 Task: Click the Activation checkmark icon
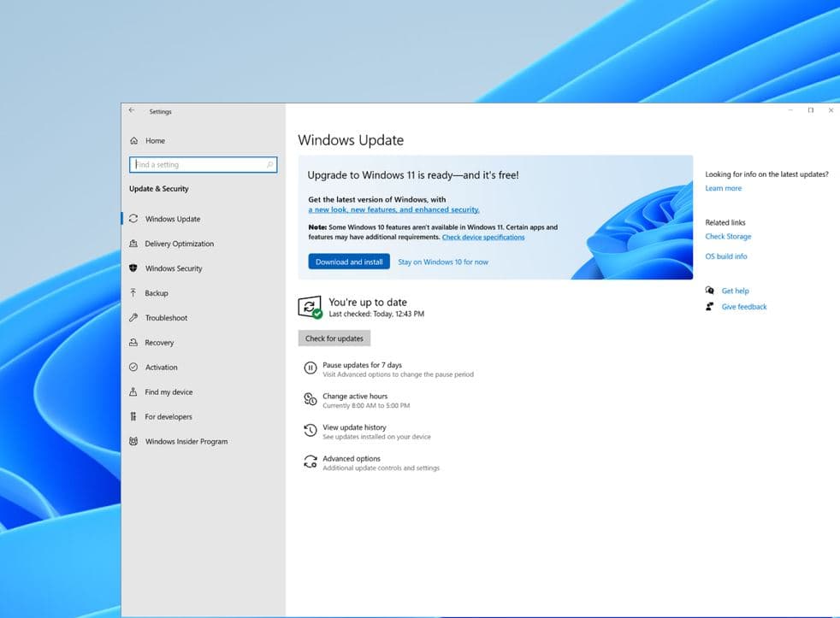(x=134, y=367)
